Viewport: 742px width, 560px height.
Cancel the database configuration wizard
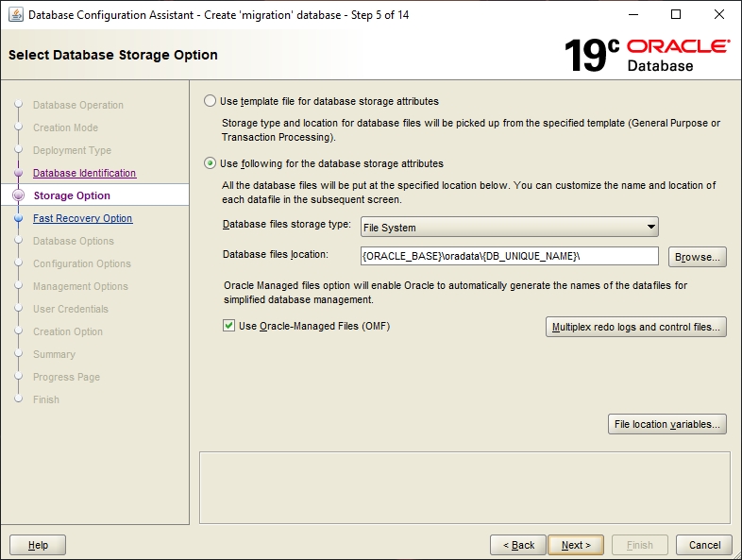[x=704, y=545]
